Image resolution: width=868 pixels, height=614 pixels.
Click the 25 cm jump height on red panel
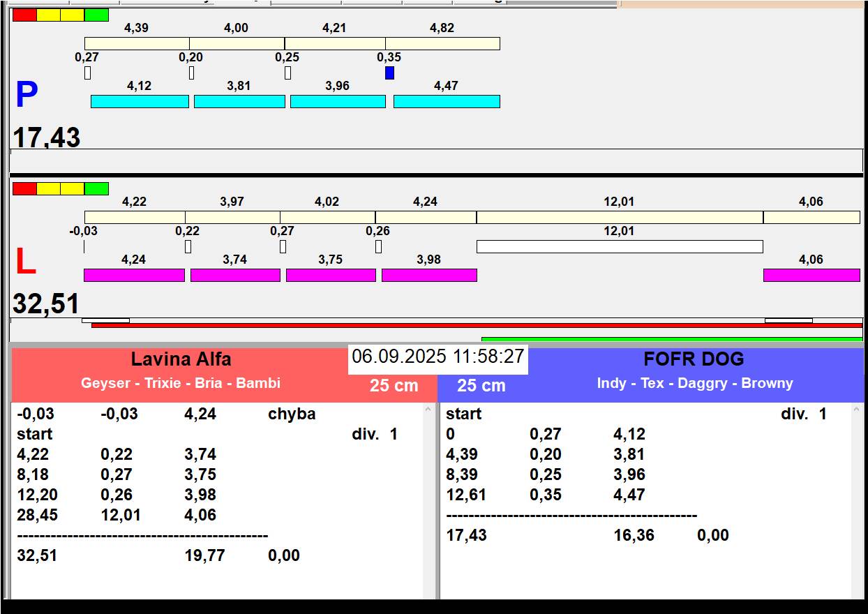(394, 386)
